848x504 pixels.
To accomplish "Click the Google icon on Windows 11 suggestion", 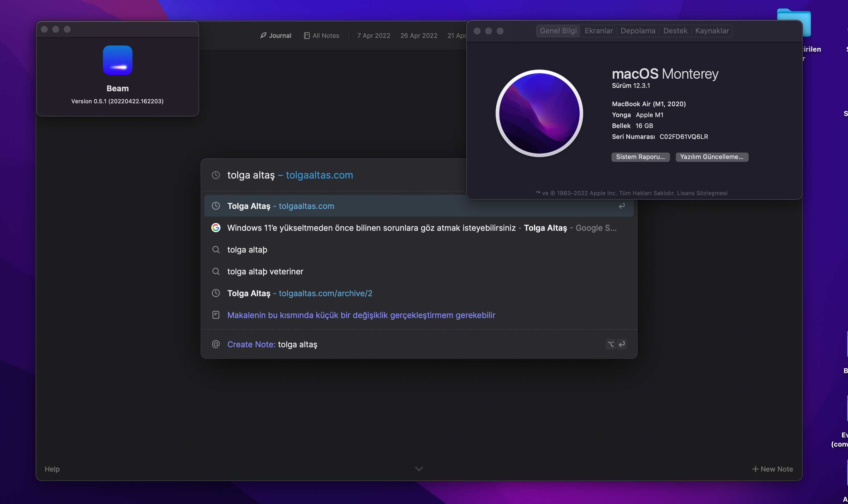I will pyautogui.click(x=216, y=228).
